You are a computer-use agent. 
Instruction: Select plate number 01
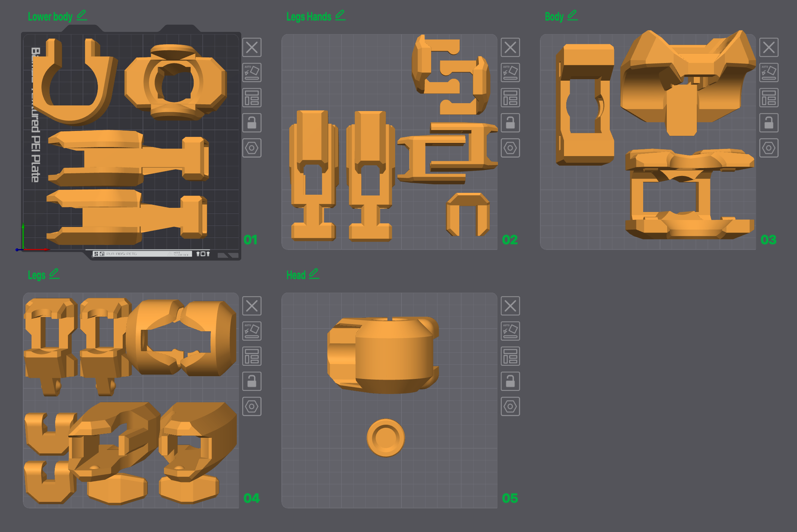pos(250,240)
